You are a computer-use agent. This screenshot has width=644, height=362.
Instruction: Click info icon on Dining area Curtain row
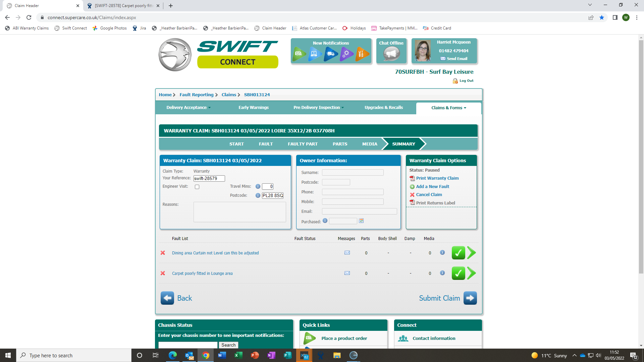[442, 253]
